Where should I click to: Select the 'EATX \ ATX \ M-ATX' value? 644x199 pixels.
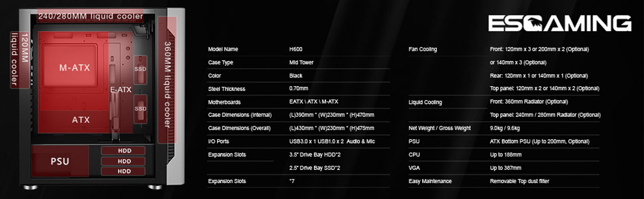click(314, 102)
